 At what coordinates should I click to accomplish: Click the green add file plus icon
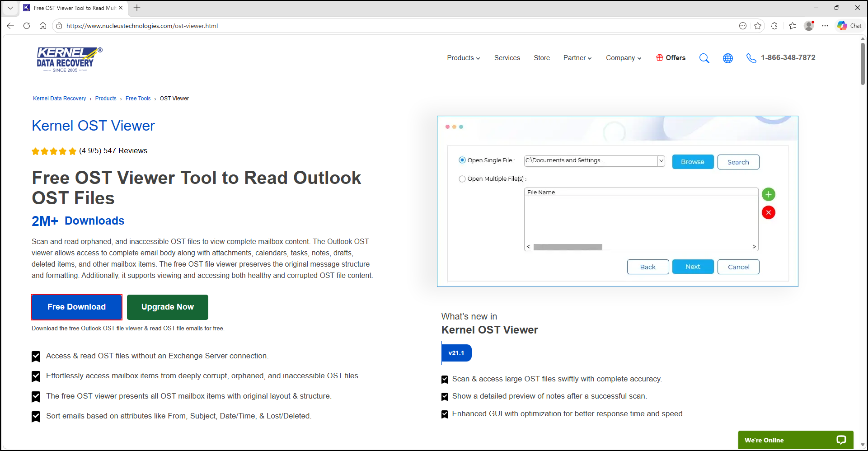pyautogui.click(x=769, y=194)
